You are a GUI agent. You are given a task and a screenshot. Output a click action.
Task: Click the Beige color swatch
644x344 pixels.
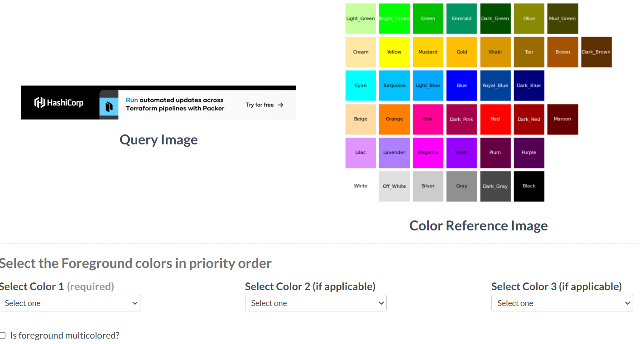(x=360, y=119)
